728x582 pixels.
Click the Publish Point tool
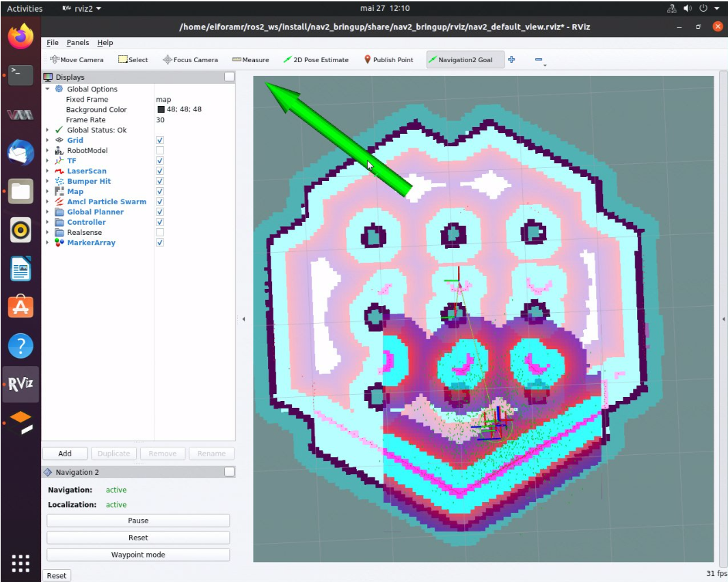pos(388,60)
